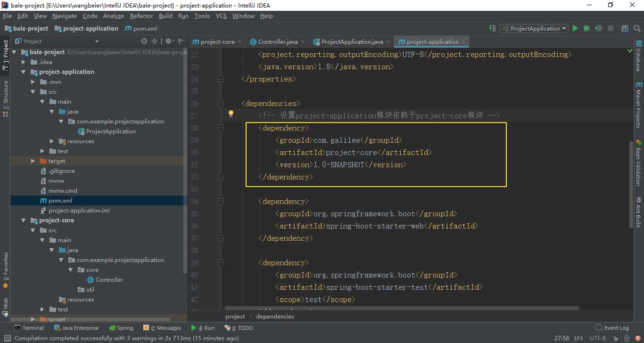Run ProjectApplication with coverage
Image resolution: width=644 pixels, height=343 pixels.
[598, 28]
